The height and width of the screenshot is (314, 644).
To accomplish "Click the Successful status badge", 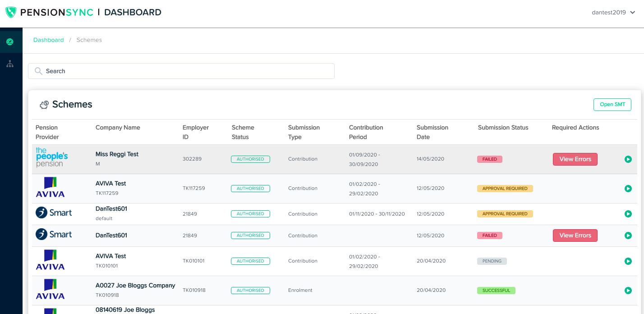I will (x=496, y=291).
